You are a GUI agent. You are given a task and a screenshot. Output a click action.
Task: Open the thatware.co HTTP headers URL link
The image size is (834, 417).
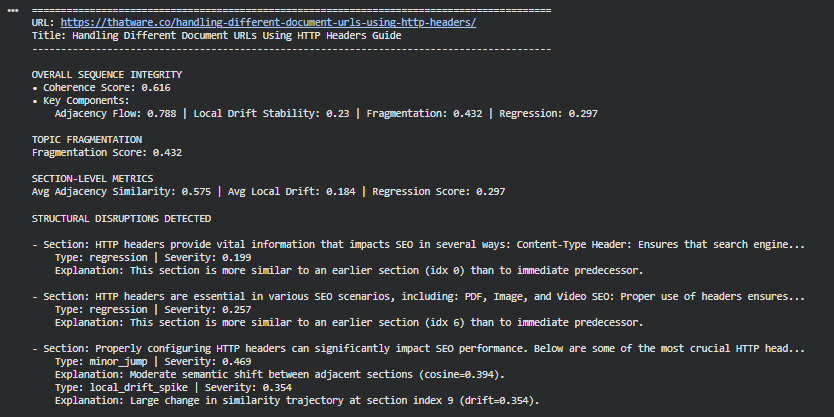tap(266, 22)
